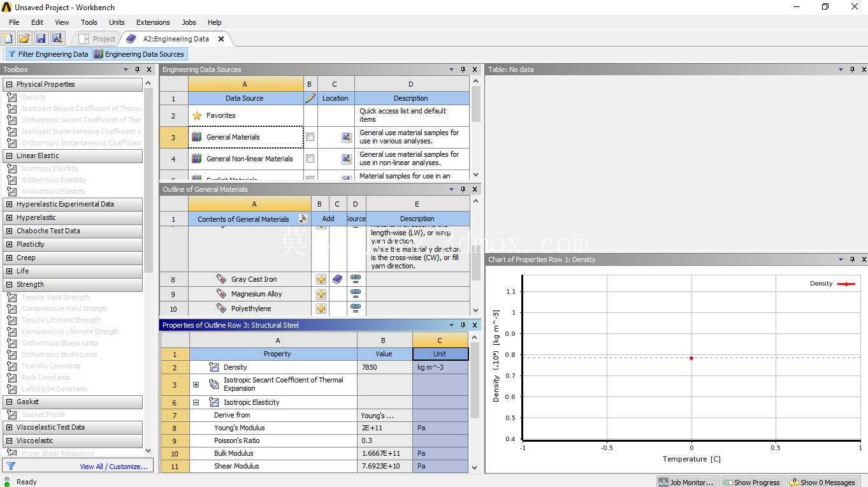Screen dimensions: 868x487
Task: Click the Density legend entry in chart
Action: click(x=832, y=284)
